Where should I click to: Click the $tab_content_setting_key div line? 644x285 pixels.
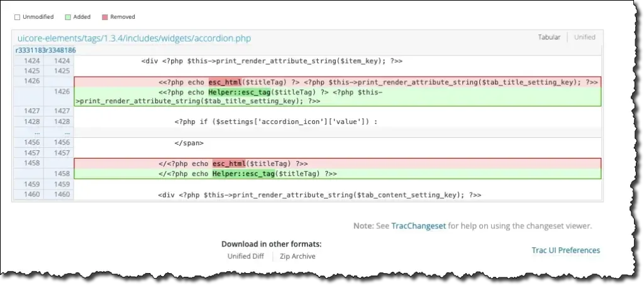pos(319,194)
